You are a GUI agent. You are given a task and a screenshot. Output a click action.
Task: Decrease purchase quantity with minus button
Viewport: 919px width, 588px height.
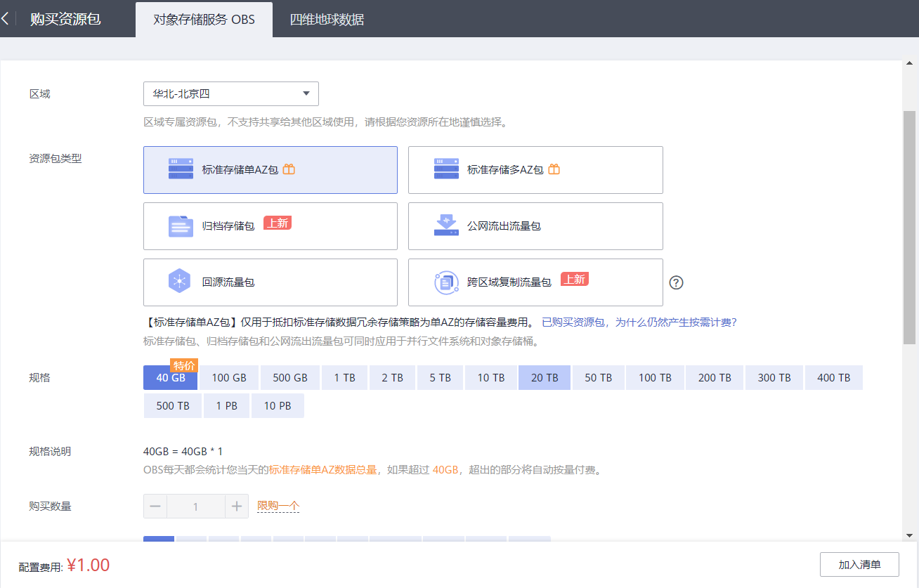(155, 506)
